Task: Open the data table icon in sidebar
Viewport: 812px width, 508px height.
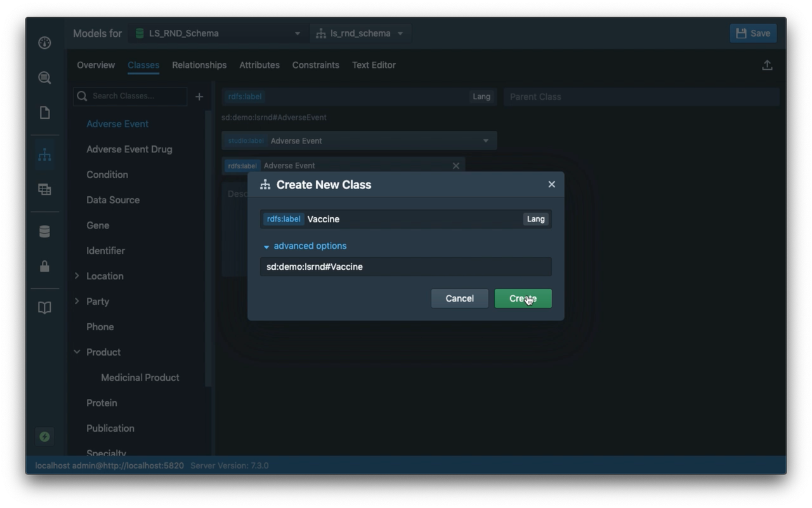Action: (x=44, y=189)
